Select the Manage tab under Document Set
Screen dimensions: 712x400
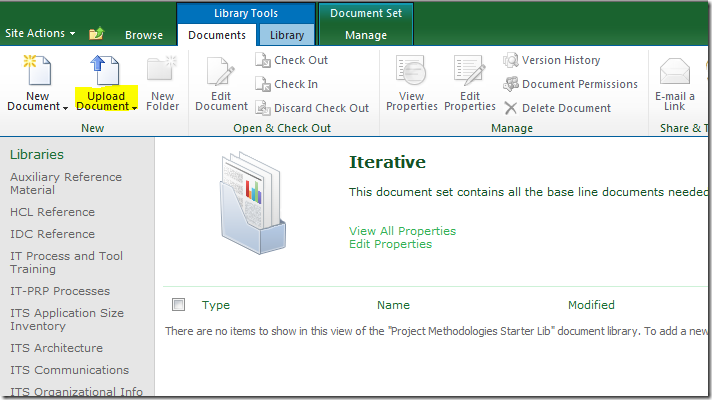point(365,35)
